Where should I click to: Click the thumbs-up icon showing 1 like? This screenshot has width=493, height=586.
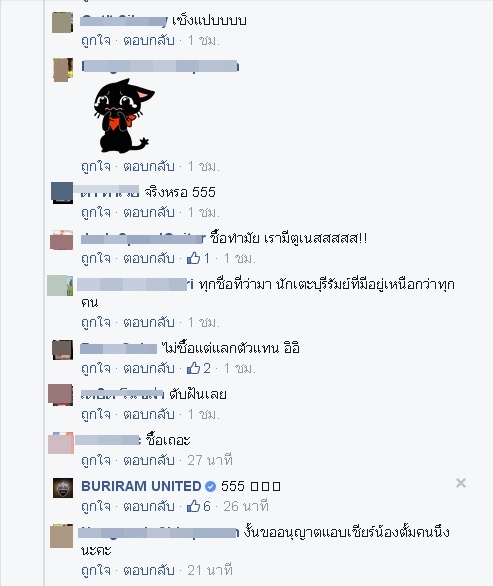[193, 258]
